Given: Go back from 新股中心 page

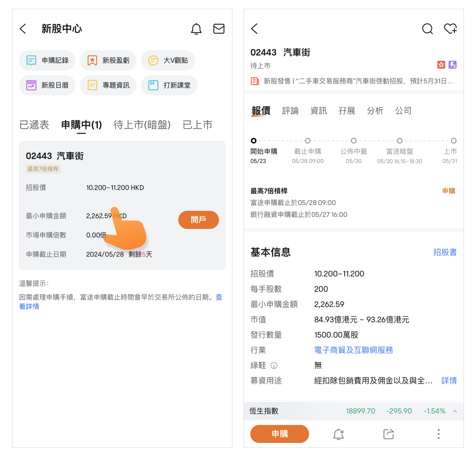Looking at the screenshot, I should click(23, 29).
